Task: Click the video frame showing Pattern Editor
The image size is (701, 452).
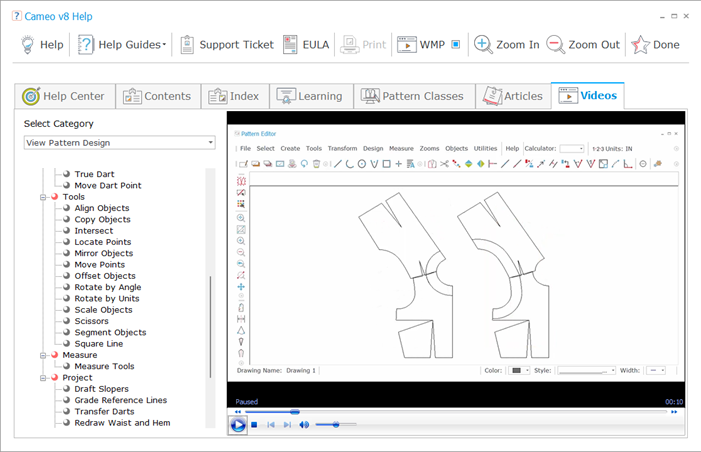Action: [x=456, y=254]
